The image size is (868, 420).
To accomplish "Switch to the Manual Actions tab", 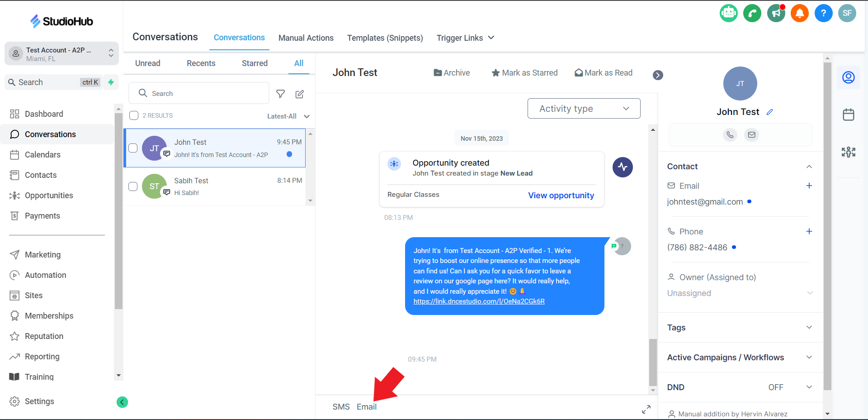I will point(306,38).
